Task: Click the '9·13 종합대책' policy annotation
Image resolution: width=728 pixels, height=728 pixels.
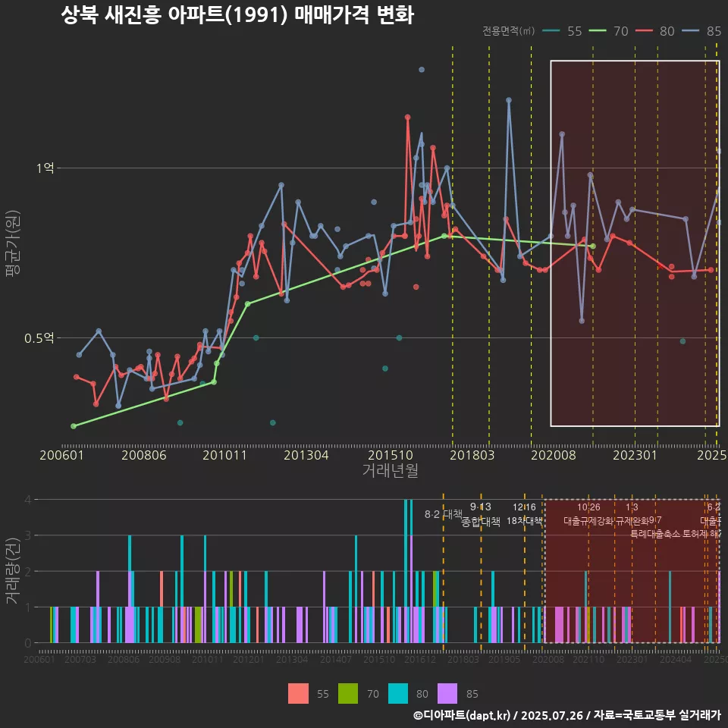Action: 481,514
